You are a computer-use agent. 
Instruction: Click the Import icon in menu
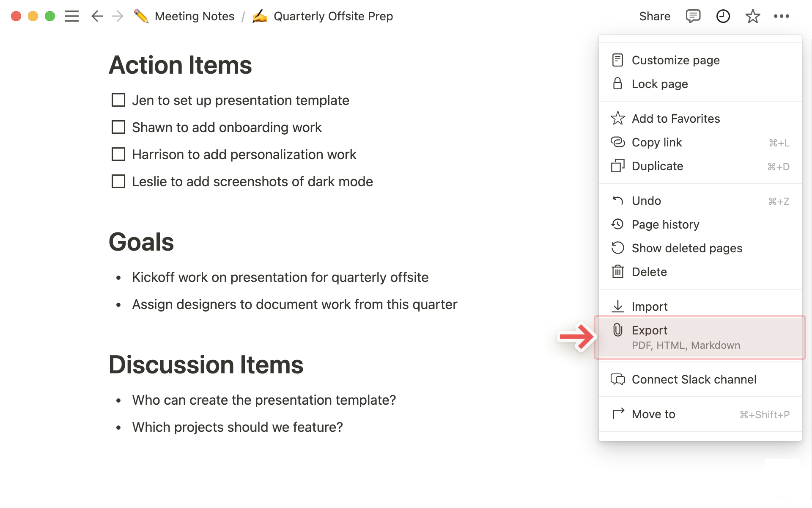[x=618, y=306]
